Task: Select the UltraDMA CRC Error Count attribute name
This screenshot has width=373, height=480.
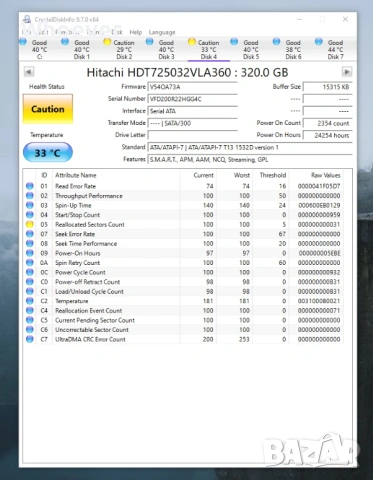Action: 90,339
